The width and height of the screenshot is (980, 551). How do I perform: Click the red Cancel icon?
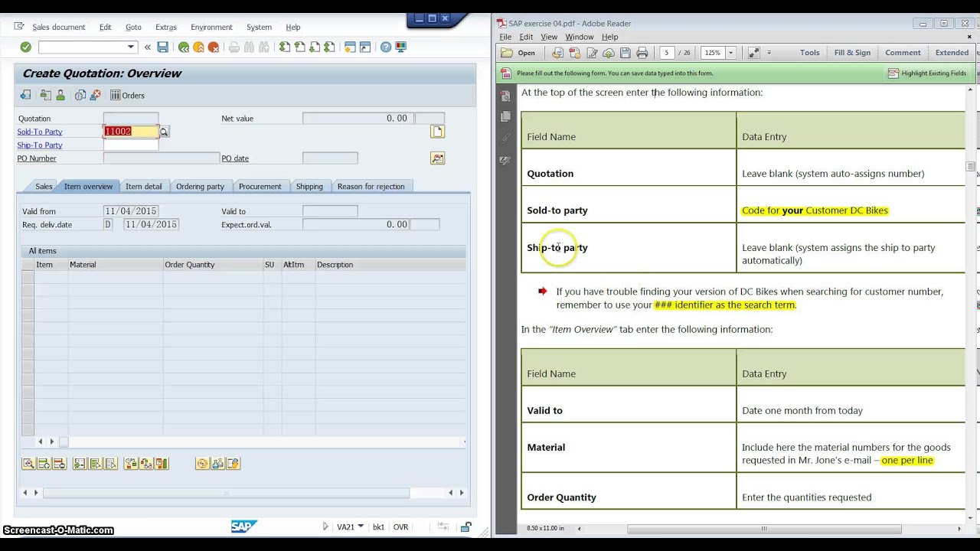click(214, 47)
